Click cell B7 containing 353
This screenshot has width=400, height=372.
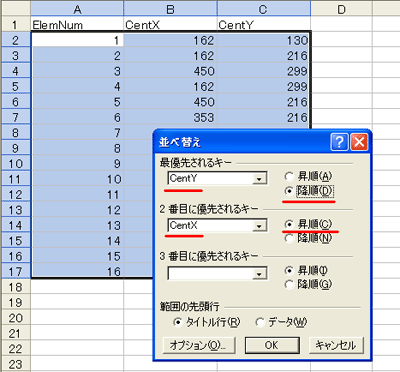170,117
